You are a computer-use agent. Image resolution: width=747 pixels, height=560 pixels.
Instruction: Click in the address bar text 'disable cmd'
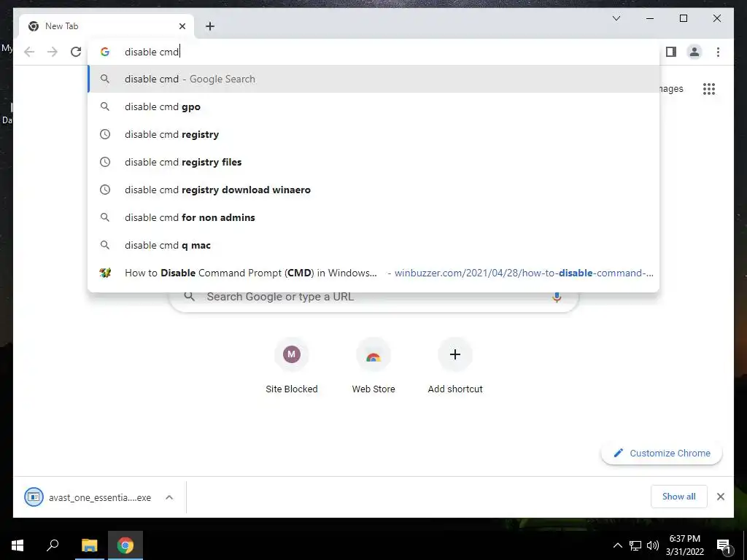152,52
